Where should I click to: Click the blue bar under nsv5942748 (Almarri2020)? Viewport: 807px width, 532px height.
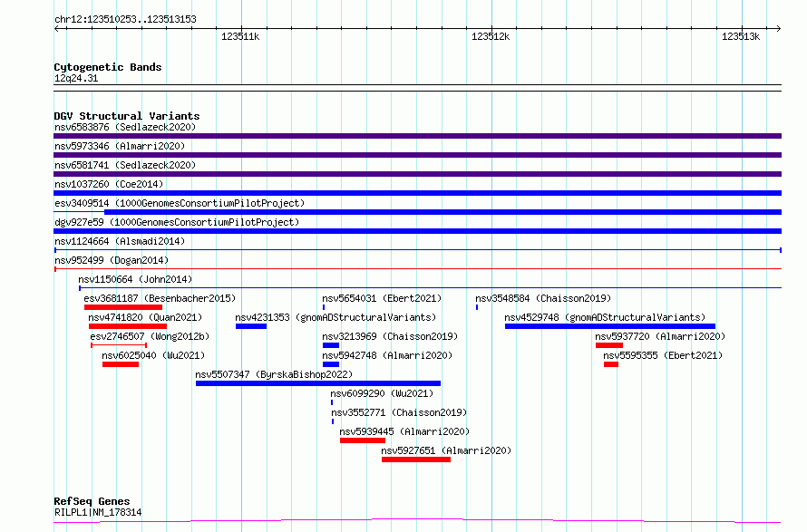[x=331, y=364]
